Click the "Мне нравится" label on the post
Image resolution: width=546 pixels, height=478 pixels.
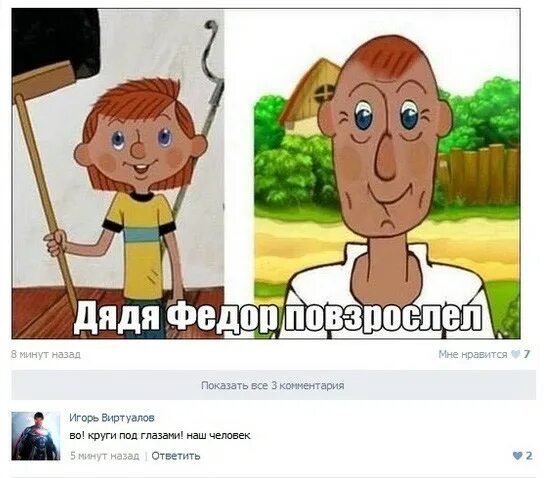pos(473,354)
